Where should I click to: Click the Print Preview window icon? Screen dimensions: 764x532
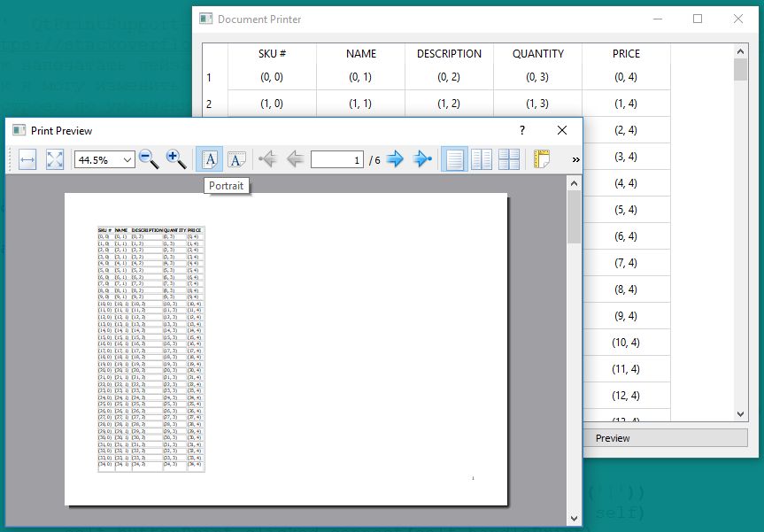click(19, 130)
